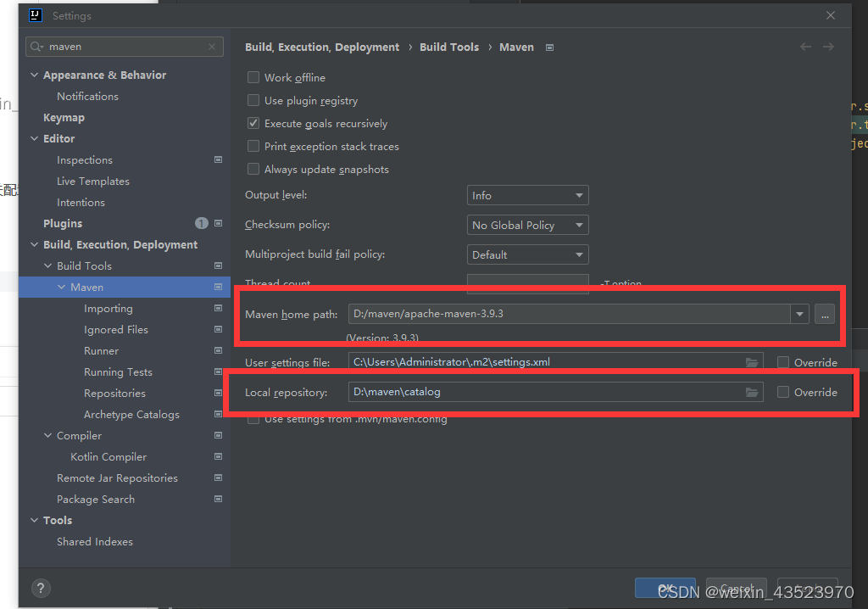Enable Work offline checkbox

pos(253,77)
